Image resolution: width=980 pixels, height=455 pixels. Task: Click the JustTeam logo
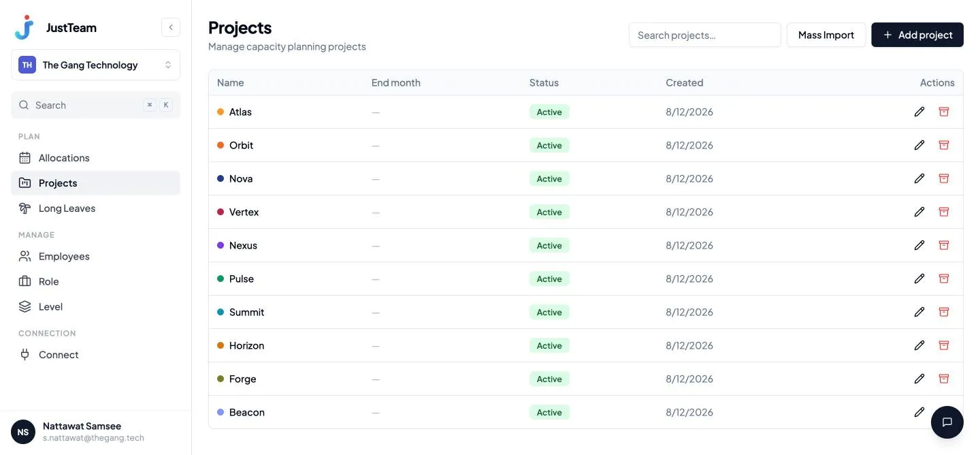tap(24, 27)
